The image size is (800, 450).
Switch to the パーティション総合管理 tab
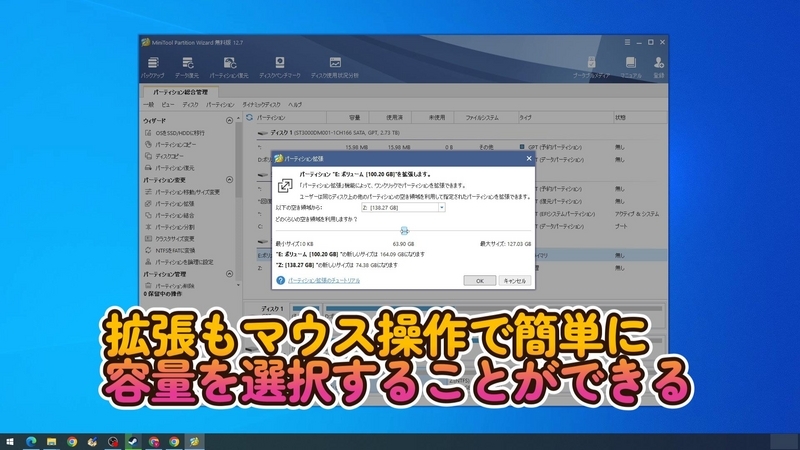point(181,92)
